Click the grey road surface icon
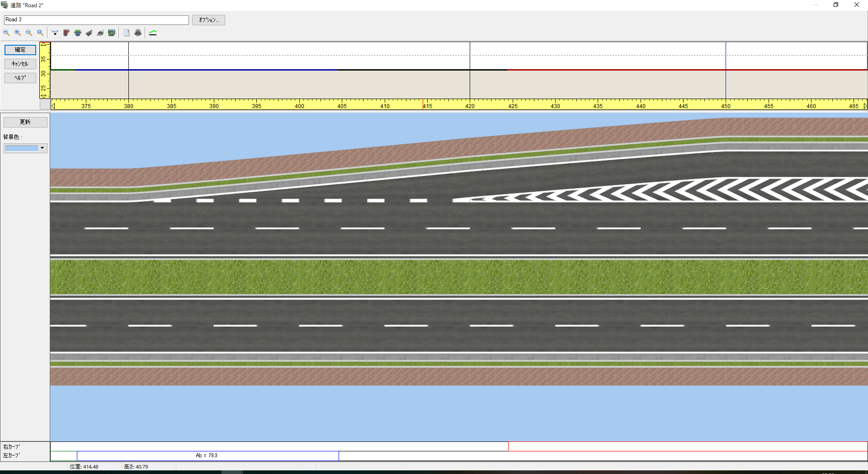Screen dimensions: 868x474 click(138, 33)
